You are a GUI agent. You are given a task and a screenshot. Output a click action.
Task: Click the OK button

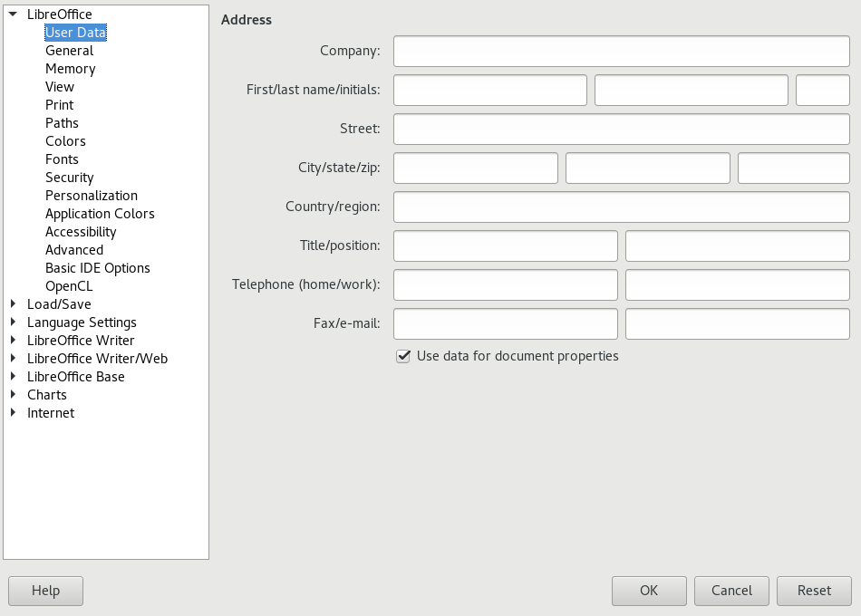(x=648, y=591)
